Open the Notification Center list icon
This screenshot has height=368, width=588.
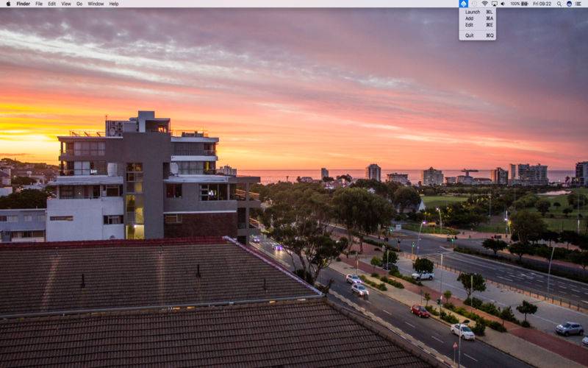580,4
